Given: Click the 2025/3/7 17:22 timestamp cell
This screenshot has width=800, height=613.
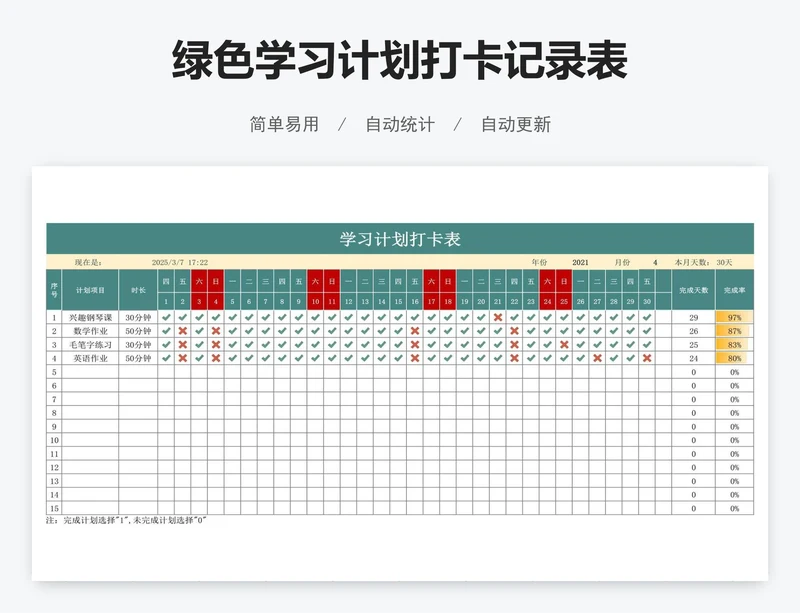Looking at the screenshot, I should click(x=180, y=262).
